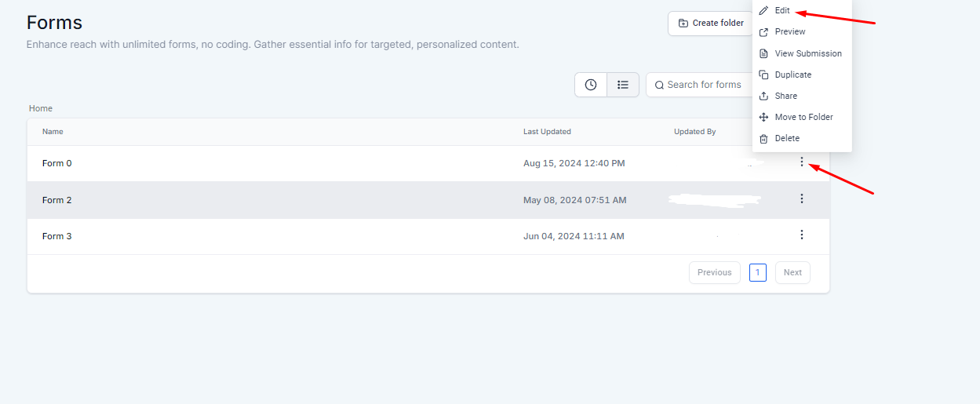This screenshot has width=980, height=404.
Task: Click the Previous page button
Action: click(x=714, y=273)
